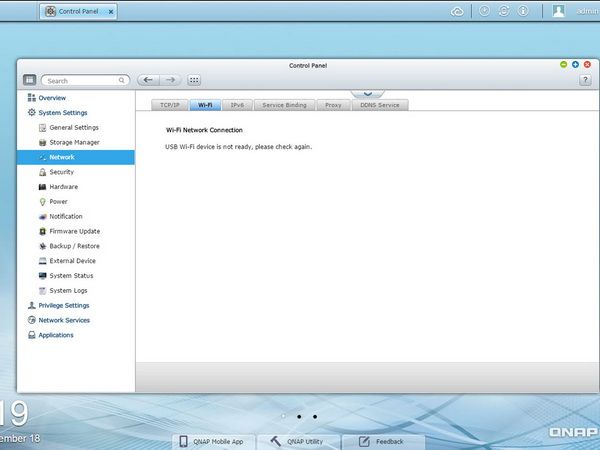Open the grid view icon in toolbar

click(x=194, y=80)
